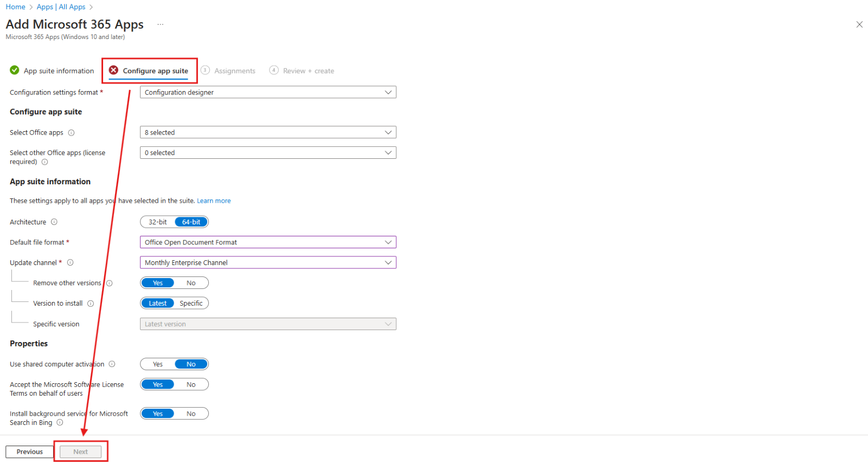
Task: Open the Learn more link
Action: [214, 201]
